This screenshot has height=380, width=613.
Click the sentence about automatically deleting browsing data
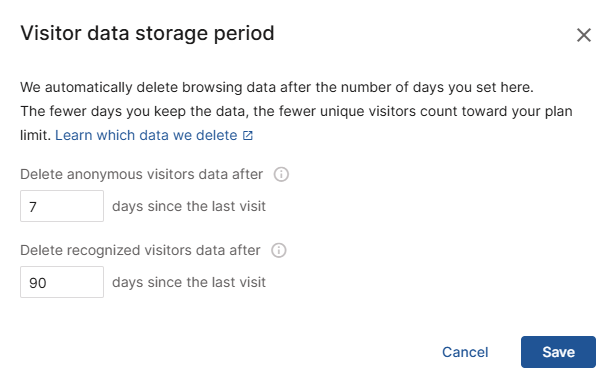(x=277, y=88)
